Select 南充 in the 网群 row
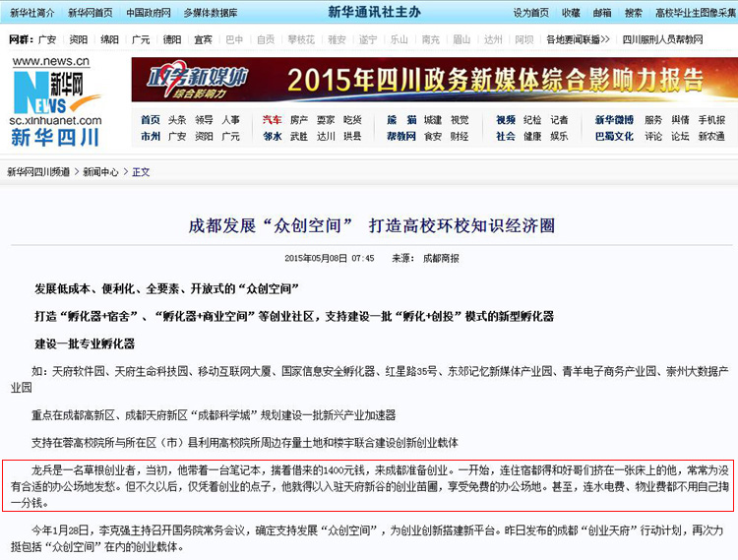 coord(431,39)
